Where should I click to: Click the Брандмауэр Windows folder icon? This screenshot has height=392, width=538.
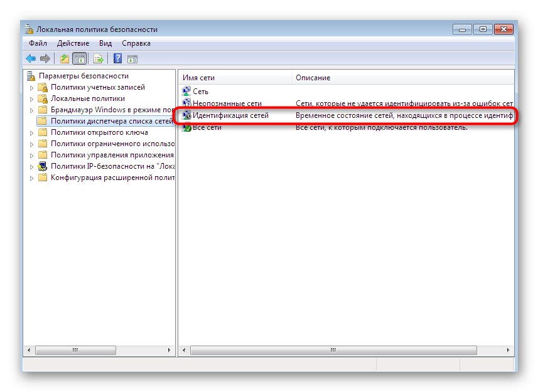tap(43, 110)
